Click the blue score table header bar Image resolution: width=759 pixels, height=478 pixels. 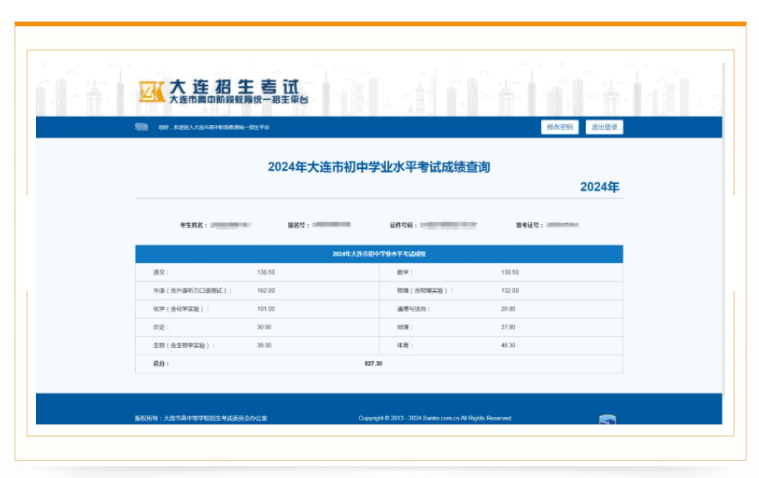pos(379,254)
